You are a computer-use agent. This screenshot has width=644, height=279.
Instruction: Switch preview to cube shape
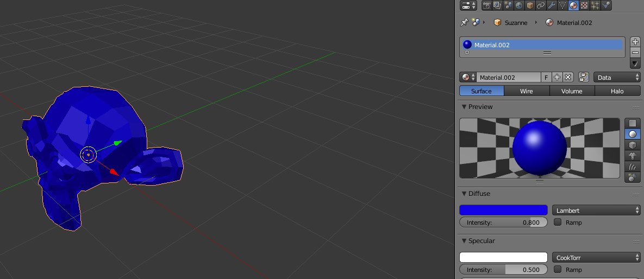pos(633,145)
